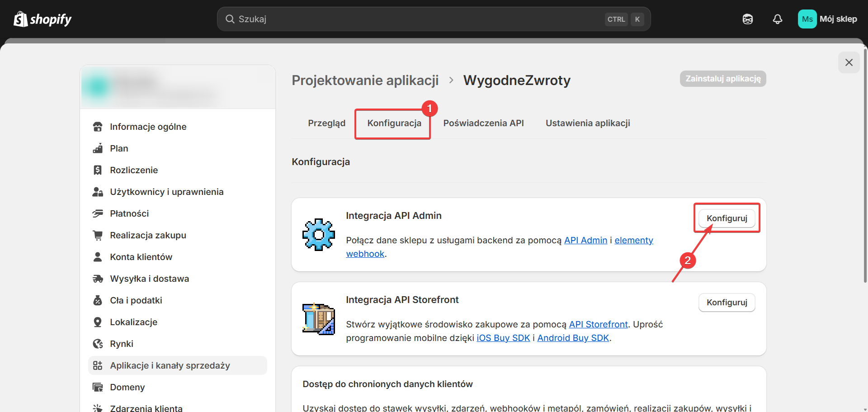Open the Ustawienia aplikacji tab

point(587,123)
